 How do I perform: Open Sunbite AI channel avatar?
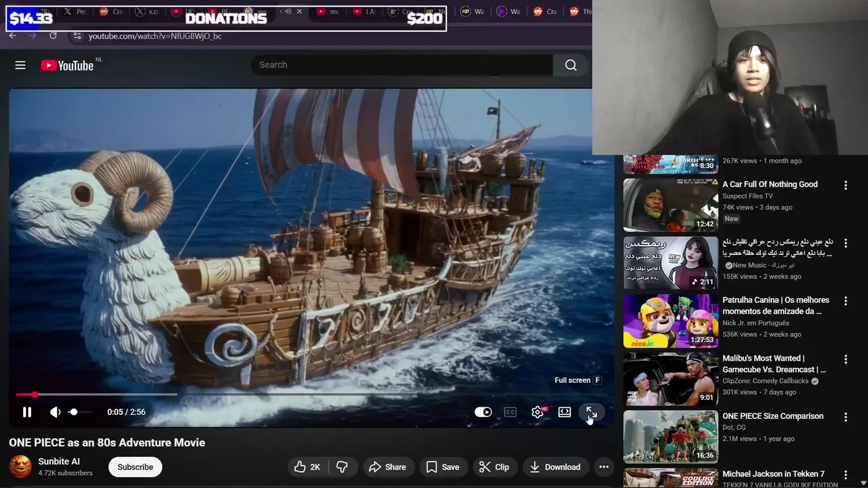click(x=20, y=466)
